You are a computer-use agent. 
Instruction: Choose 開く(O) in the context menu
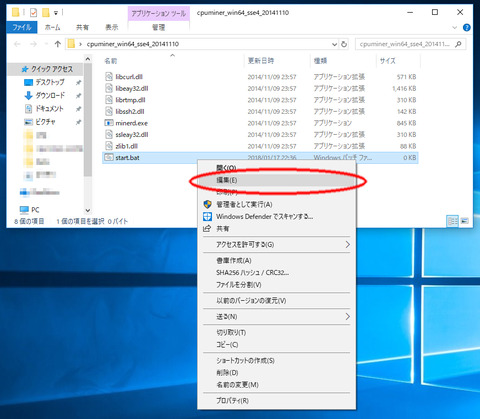(x=277, y=168)
